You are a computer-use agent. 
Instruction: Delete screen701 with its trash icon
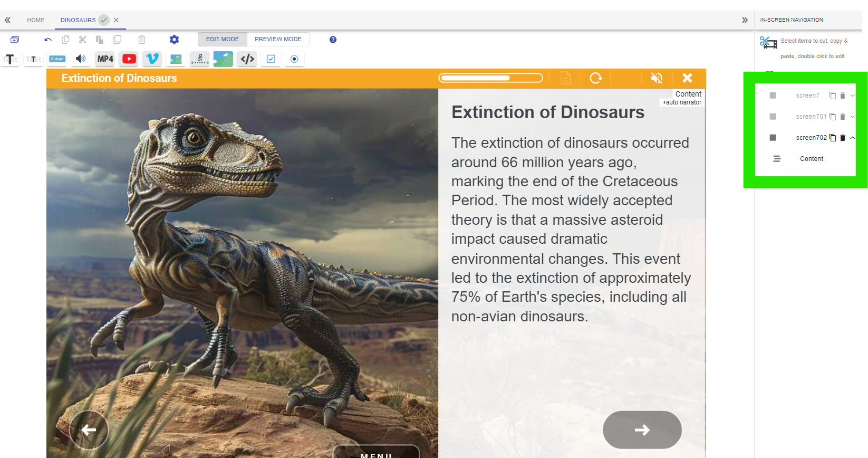[843, 117]
